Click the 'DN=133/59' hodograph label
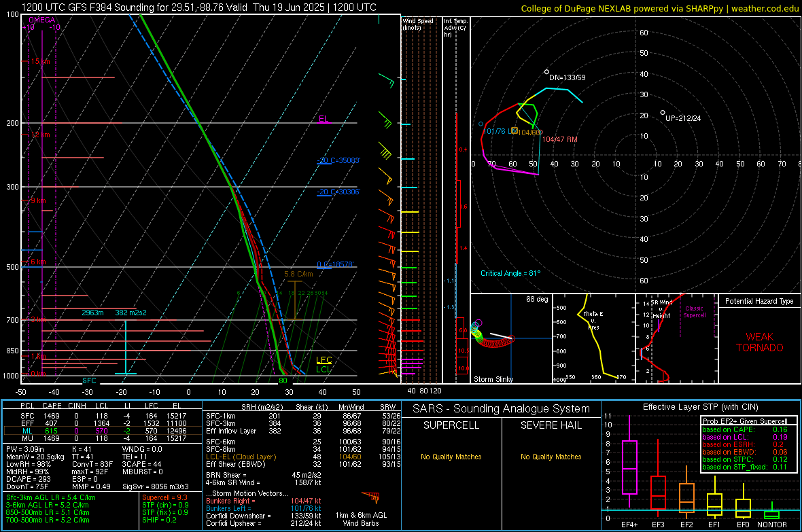The height and width of the screenshot is (532, 802). point(568,77)
